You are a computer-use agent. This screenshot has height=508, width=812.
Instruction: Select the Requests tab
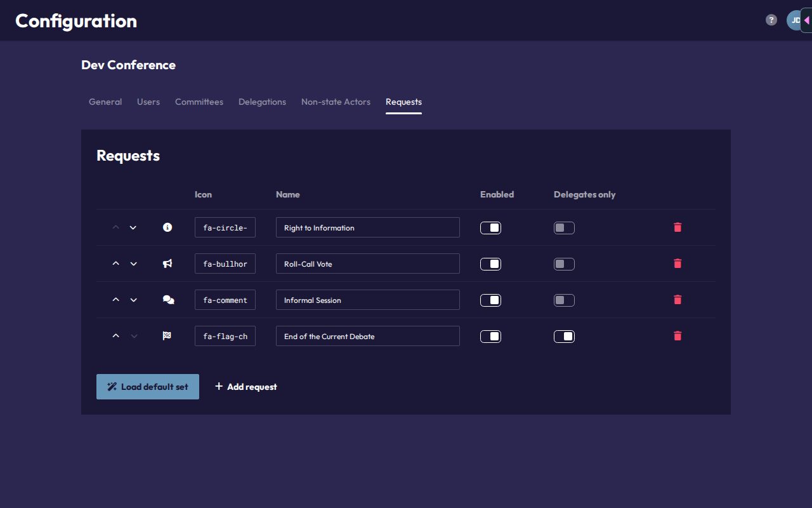[403, 102]
